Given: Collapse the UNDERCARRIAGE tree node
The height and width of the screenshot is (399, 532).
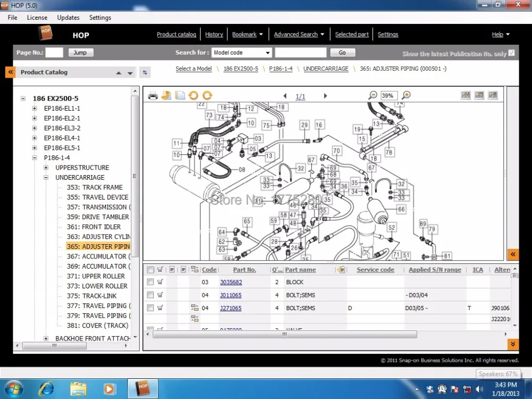Looking at the screenshot, I should click(x=46, y=177).
